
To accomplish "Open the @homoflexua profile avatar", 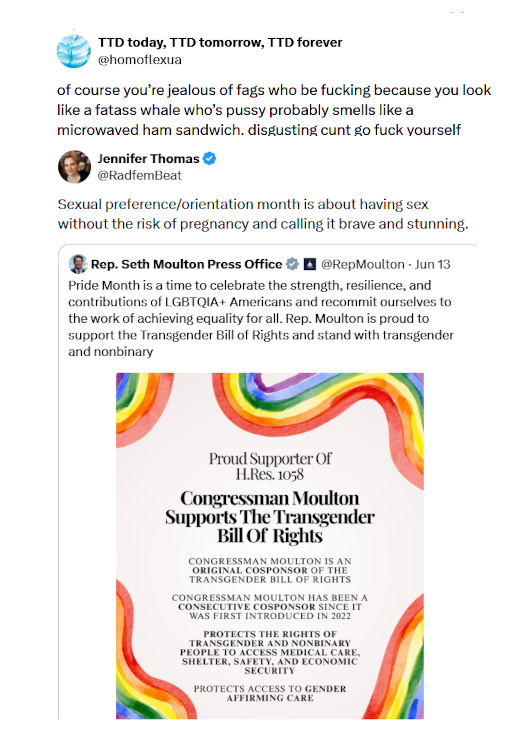I will click(x=73, y=51).
